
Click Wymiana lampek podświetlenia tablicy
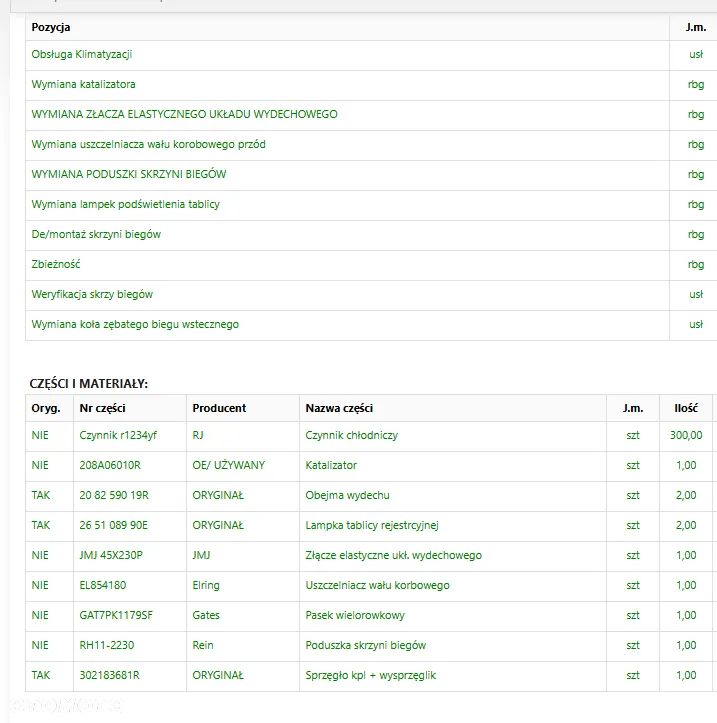(126, 204)
